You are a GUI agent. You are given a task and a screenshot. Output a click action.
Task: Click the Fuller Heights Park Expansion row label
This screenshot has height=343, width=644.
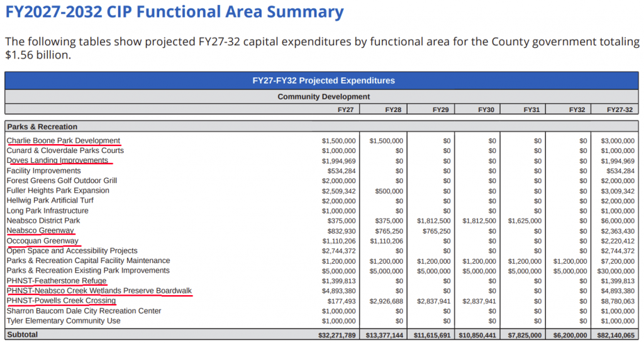pos(58,191)
